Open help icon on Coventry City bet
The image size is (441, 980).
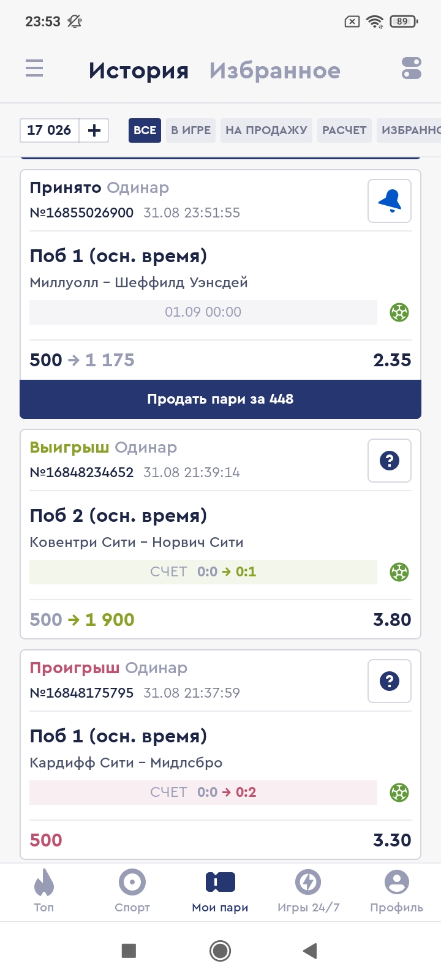pos(390,461)
